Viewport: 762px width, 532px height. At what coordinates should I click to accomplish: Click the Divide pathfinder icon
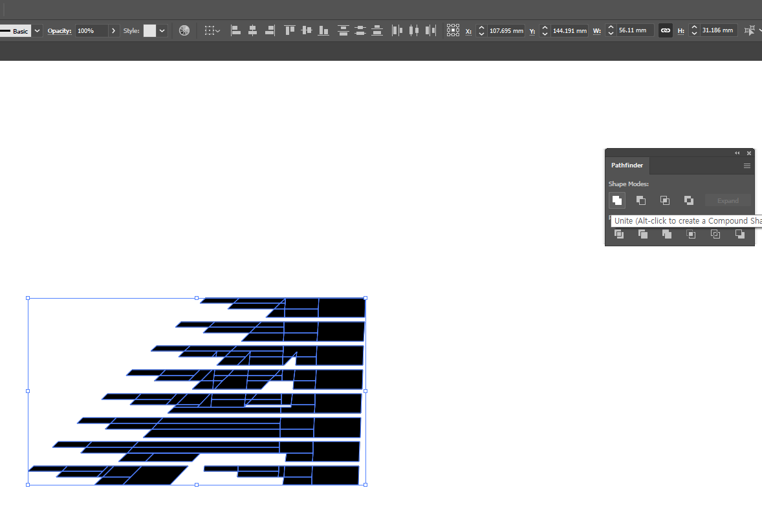(x=618, y=234)
